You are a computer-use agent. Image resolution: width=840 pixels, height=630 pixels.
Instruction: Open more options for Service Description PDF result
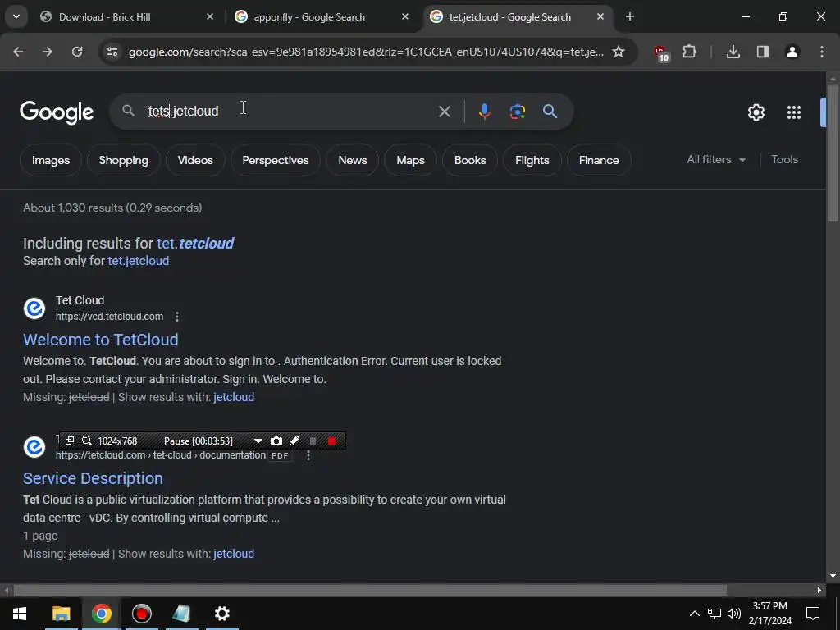coord(308,455)
